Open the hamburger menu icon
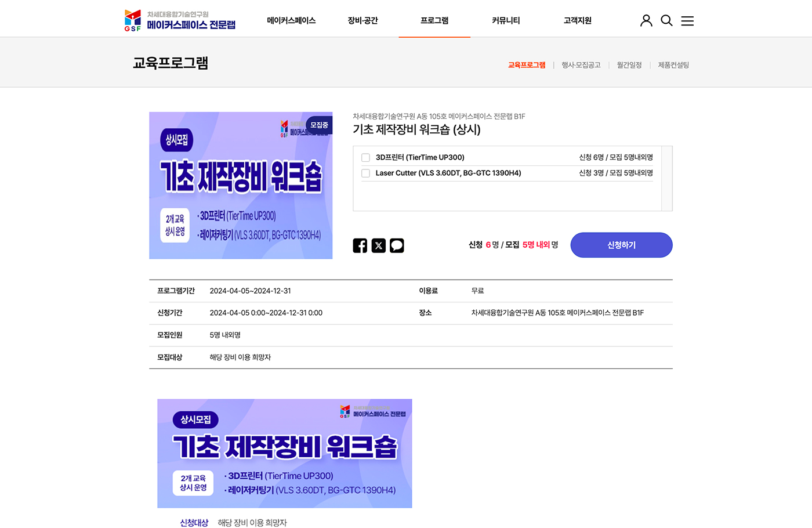This screenshot has height=528, width=812. (x=687, y=21)
